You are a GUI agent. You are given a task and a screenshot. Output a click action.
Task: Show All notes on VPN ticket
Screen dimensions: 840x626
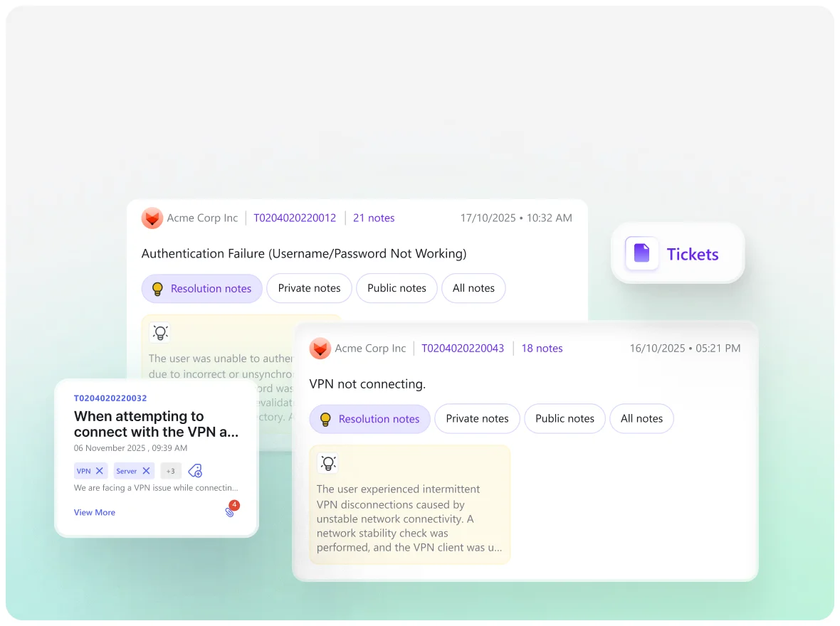coord(641,419)
